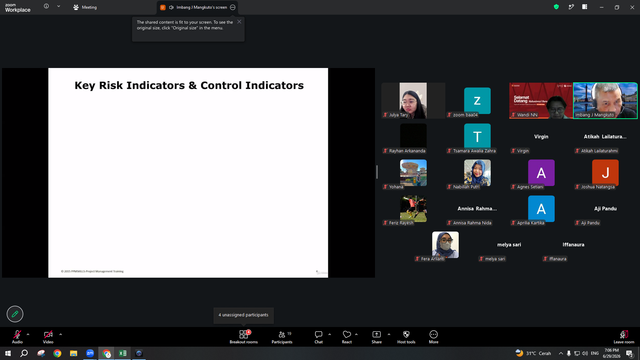
Task: Click the Zoom Workplace logo
Action: pos(18,7)
